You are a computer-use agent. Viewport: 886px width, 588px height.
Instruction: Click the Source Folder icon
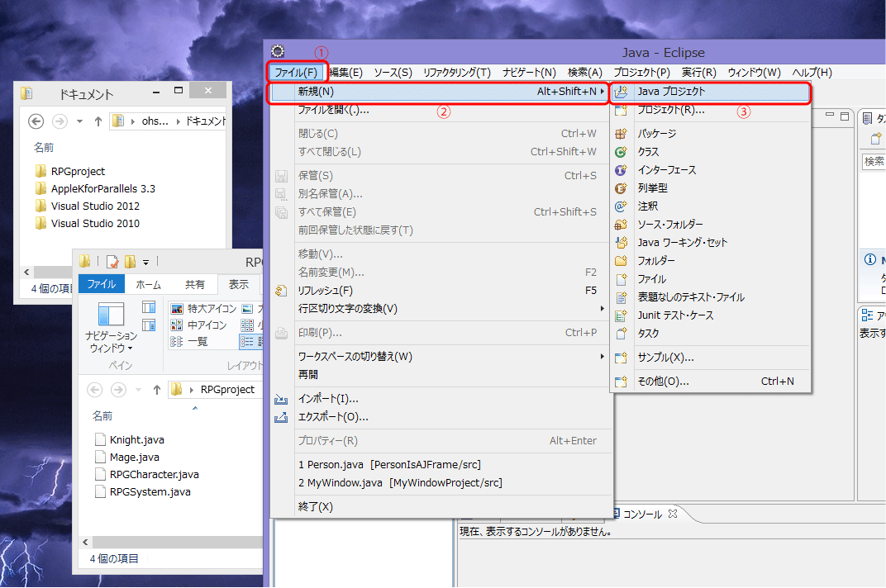tap(621, 225)
